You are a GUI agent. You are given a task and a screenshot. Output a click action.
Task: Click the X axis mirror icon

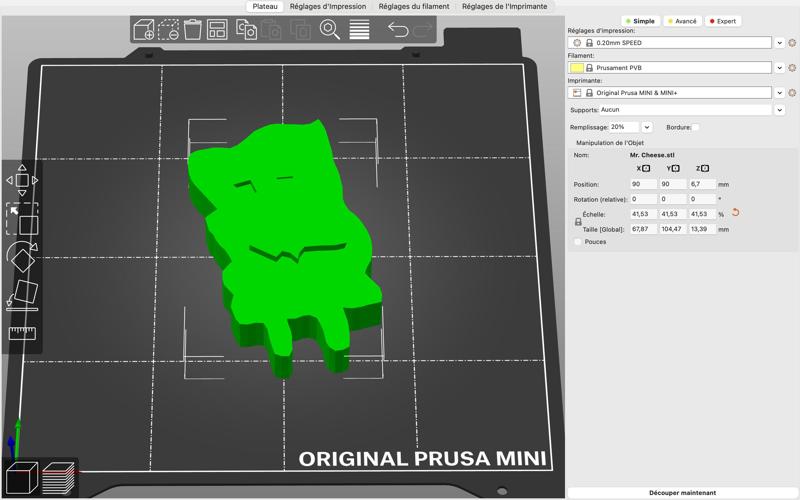click(x=646, y=168)
